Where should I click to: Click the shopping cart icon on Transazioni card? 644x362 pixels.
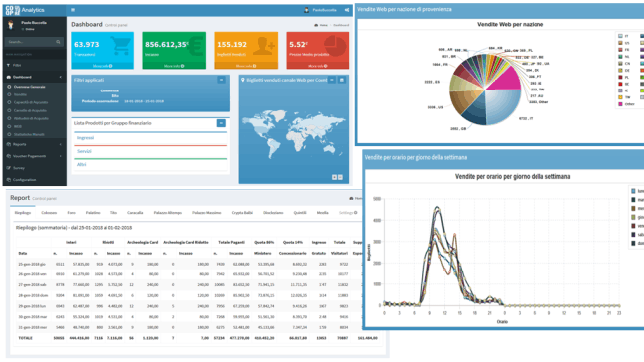(x=121, y=45)
